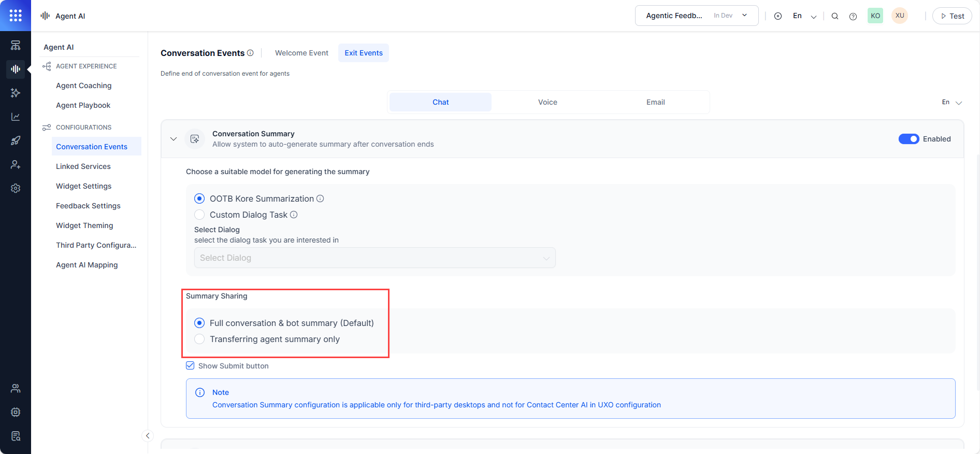The image size is (980, 454).
Task: Click the info icon beside Conversation Events title
Action: [250, 53]
